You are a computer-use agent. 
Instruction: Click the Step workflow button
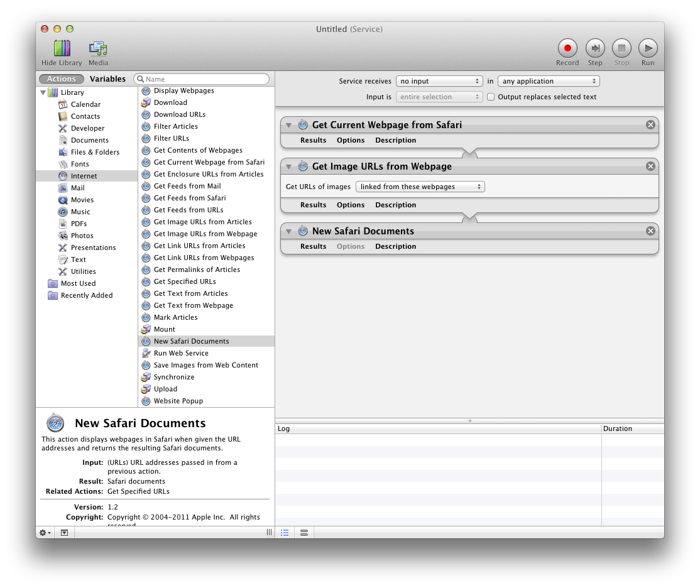click(x=595, y=48)
